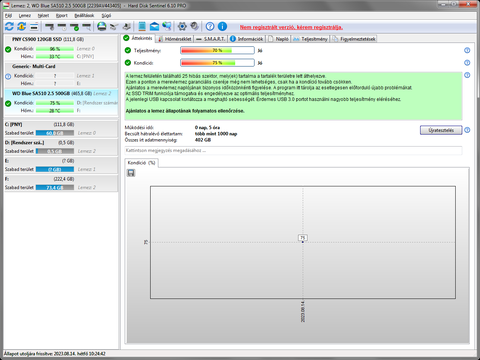Click the first disk test toolbar icon

point(49,26)
